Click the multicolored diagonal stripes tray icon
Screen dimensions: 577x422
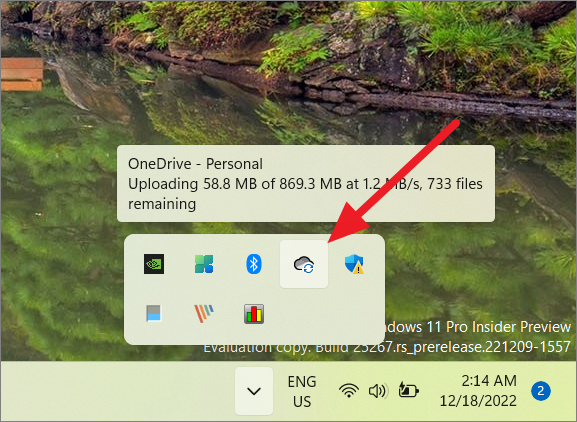pos(204,313)
